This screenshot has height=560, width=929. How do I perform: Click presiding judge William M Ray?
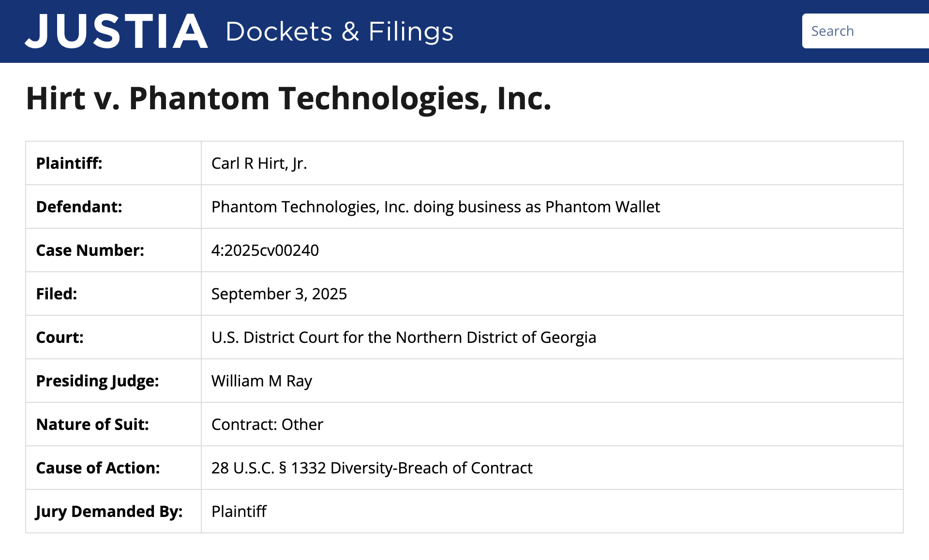coord(261,381)
